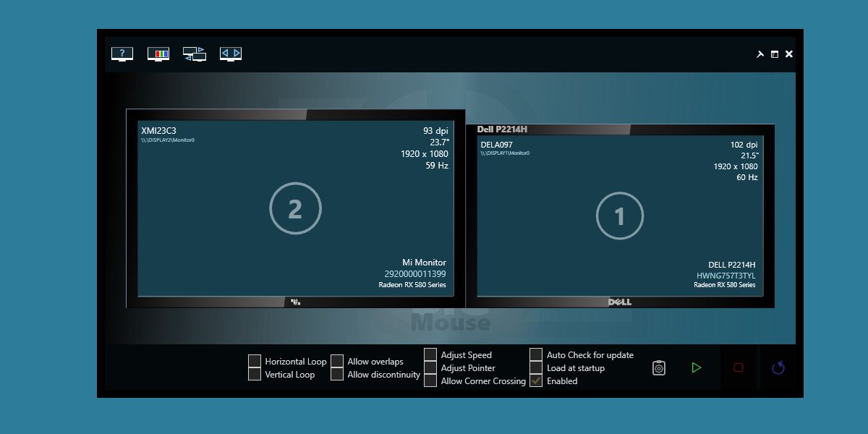The width and height of the screenshot is (868, 434).
Task: Click serial number 2920000011399
Action: click(415, 274)
